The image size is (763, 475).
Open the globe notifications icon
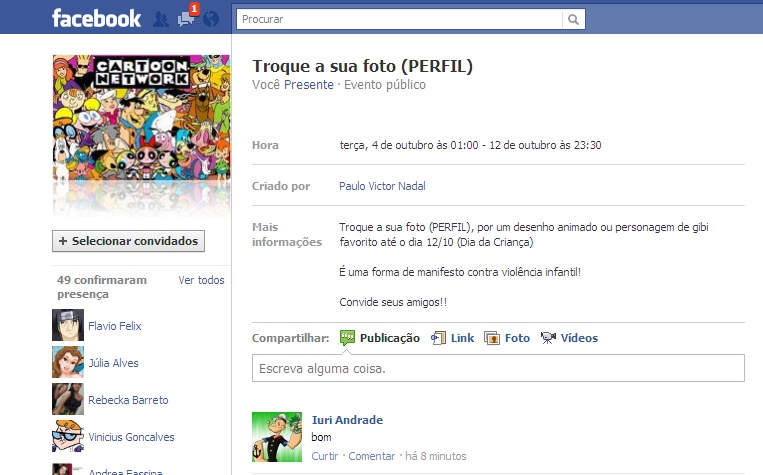point(211,19)
